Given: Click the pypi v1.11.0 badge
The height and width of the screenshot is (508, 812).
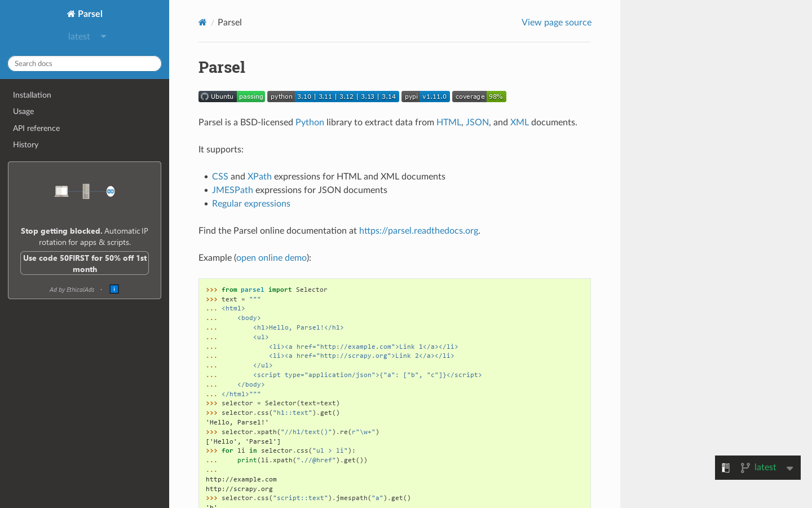Looking at the screenshot, I should tap(426, 97).
